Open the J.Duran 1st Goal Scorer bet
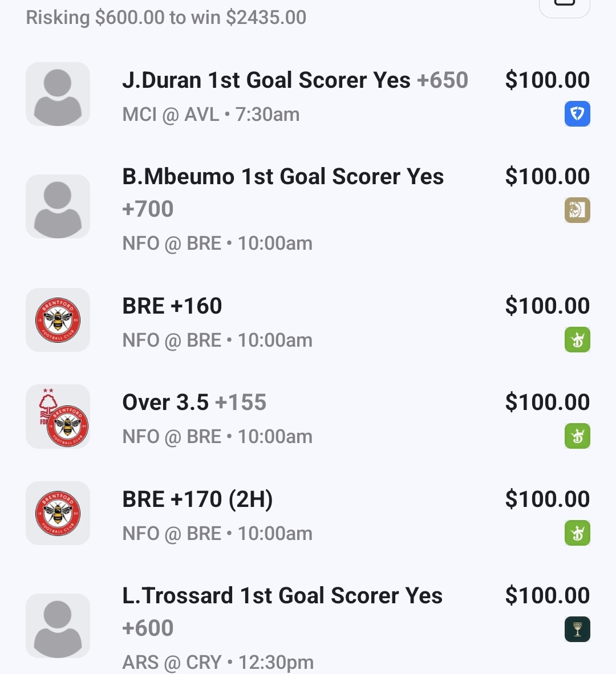Viewport: 616px width, 674px height. [x=295, y=80]
